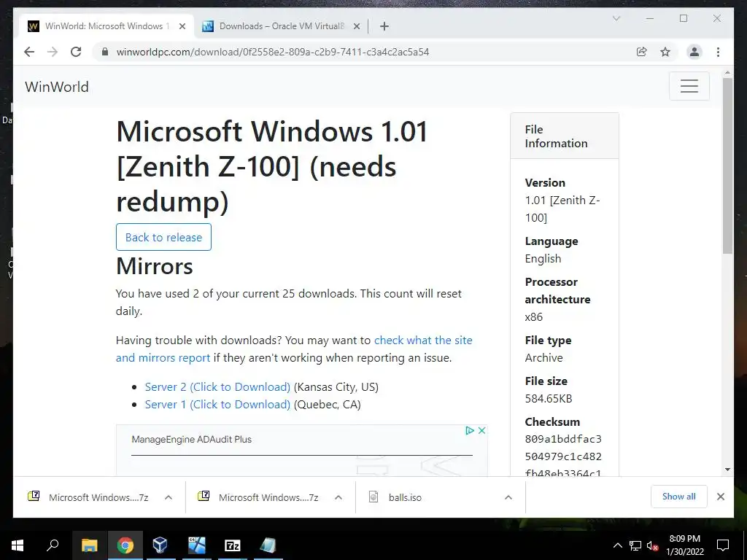
Task: Click the Chrome taskbar icon
Action: click(125, 545)
